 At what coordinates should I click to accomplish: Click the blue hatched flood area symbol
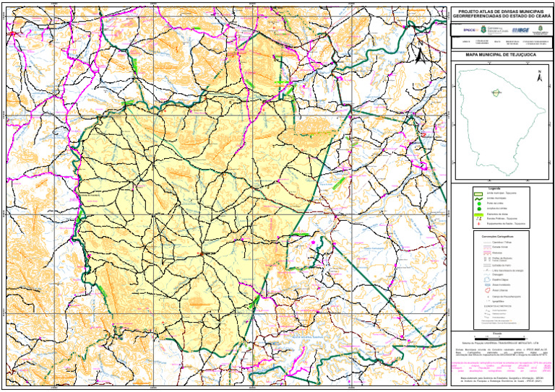pyautogui.click(x=488, y=285)
